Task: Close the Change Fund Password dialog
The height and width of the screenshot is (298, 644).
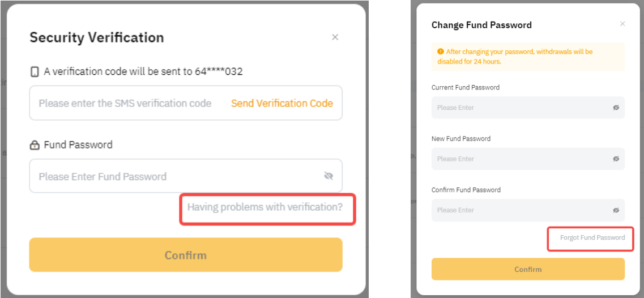Action: [622, 24]
